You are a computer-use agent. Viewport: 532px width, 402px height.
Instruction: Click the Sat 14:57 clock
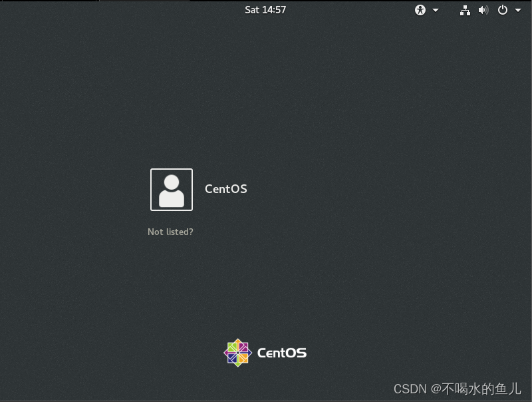pyautogui.click(x=265, y=10)
